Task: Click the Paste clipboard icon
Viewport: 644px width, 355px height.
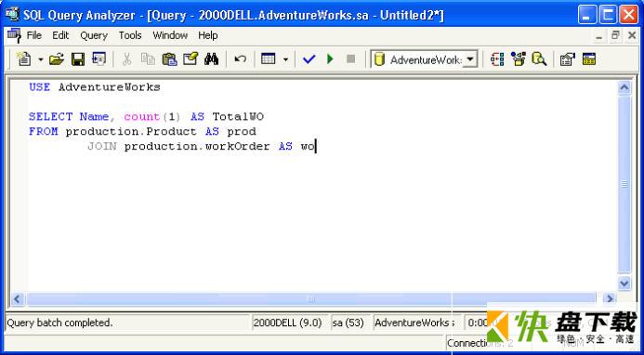Action: click(x=169, y=59)
